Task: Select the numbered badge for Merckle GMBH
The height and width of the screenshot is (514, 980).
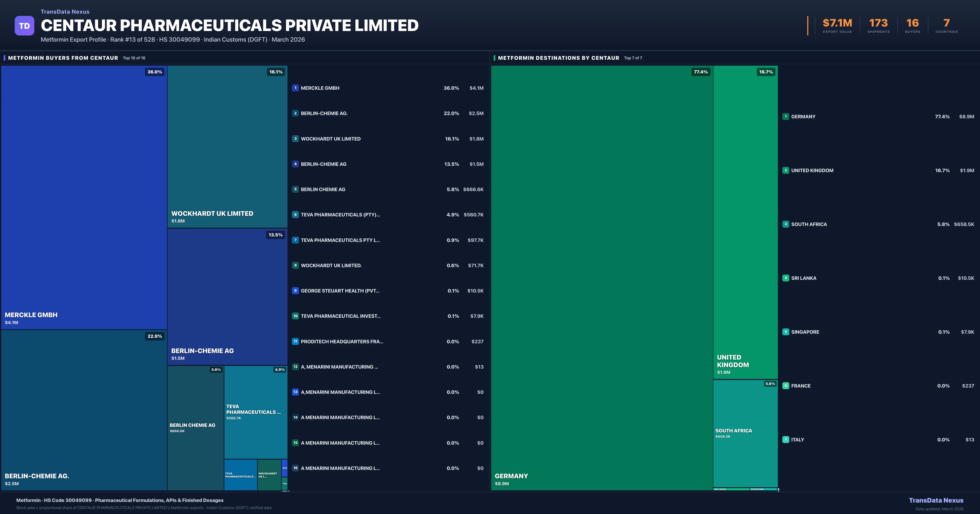Action: click(x=295, y=88)
